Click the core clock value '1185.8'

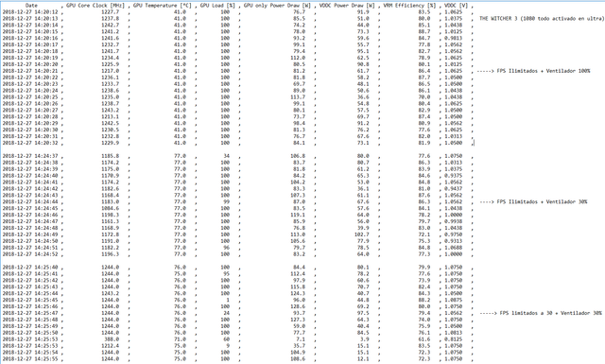pyautogui.click(x=111, y=156)
